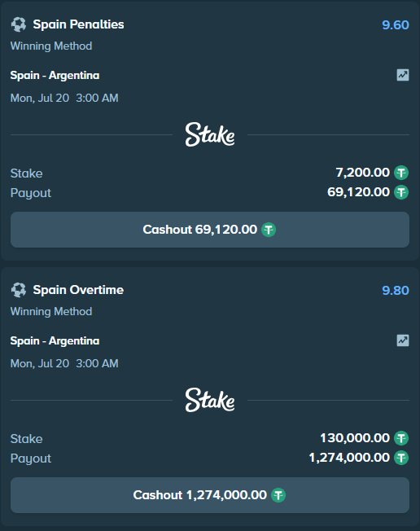Open stats chart icon for Spain Penalties bet
Viewport: 420px width, 531px height.
coord(403,75)
